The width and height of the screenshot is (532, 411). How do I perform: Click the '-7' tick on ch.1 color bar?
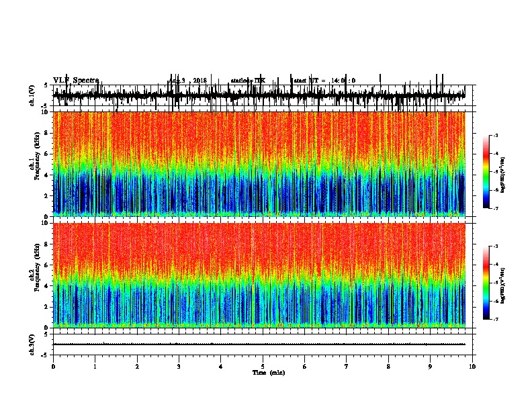(x=495, y=208)
